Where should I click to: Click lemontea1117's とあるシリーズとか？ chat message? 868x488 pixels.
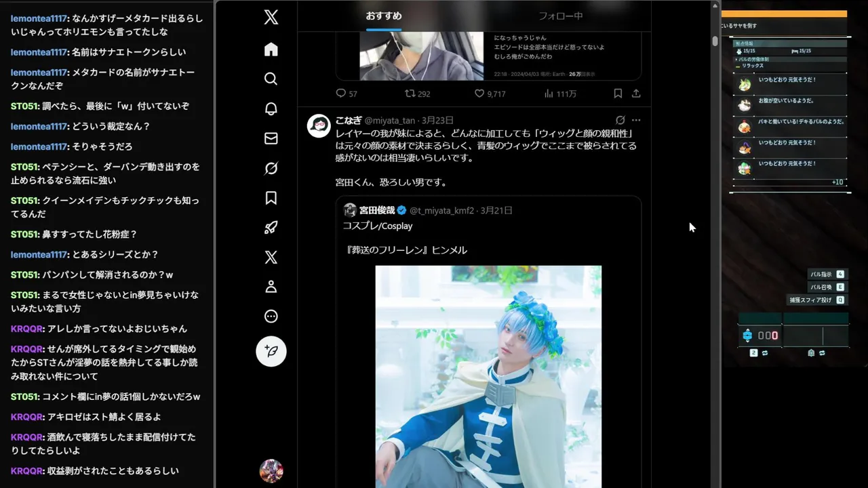(x=85, y=255)
